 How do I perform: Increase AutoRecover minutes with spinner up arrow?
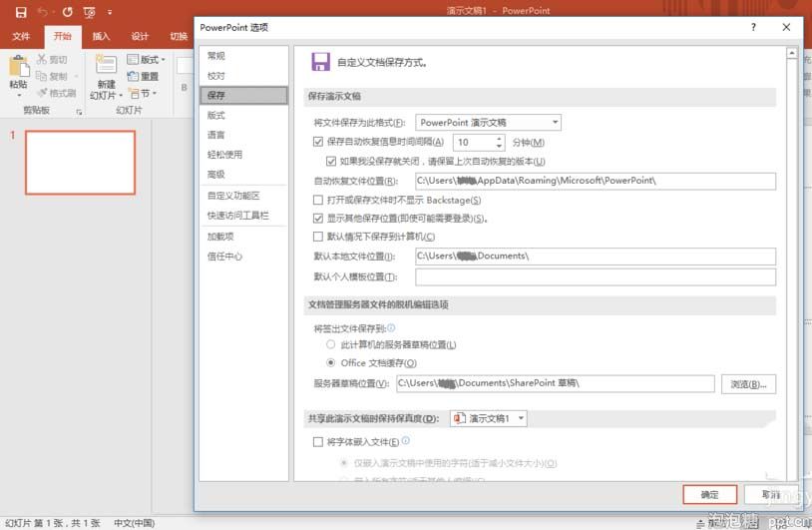(x=499, y=139)
